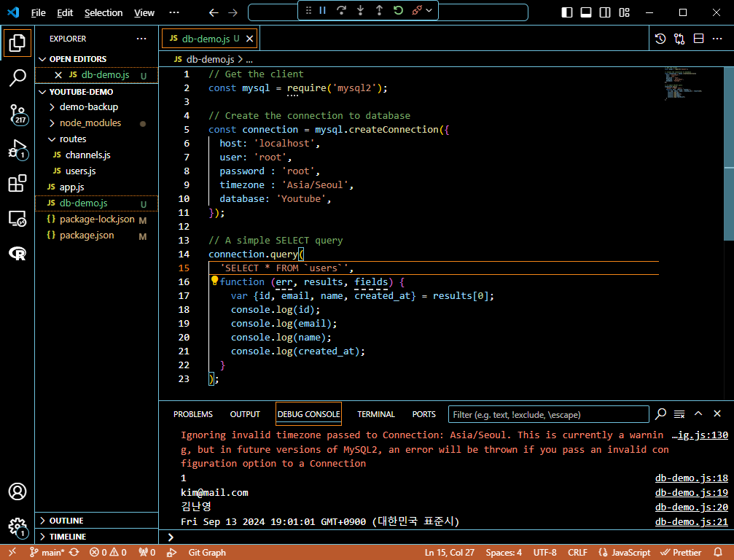This screenshot has height=560, width=734.
Task: Toggle the bottom panel visibility
Action: click(x=586, y=12)
